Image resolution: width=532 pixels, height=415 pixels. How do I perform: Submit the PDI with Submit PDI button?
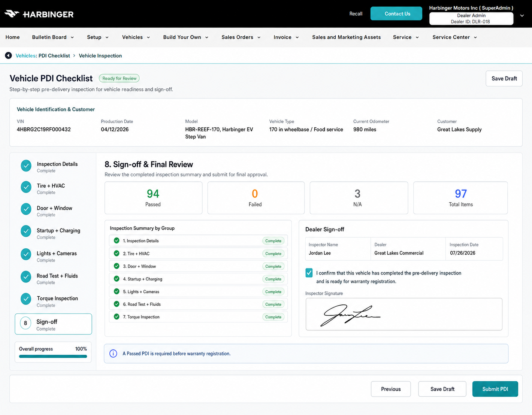tap(495, 389)
